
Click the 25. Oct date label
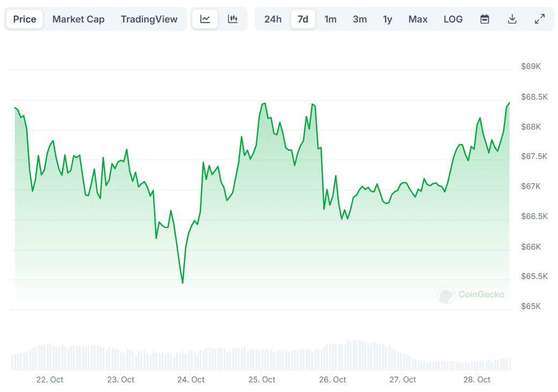pyautogui.click(x=262, y=380)
